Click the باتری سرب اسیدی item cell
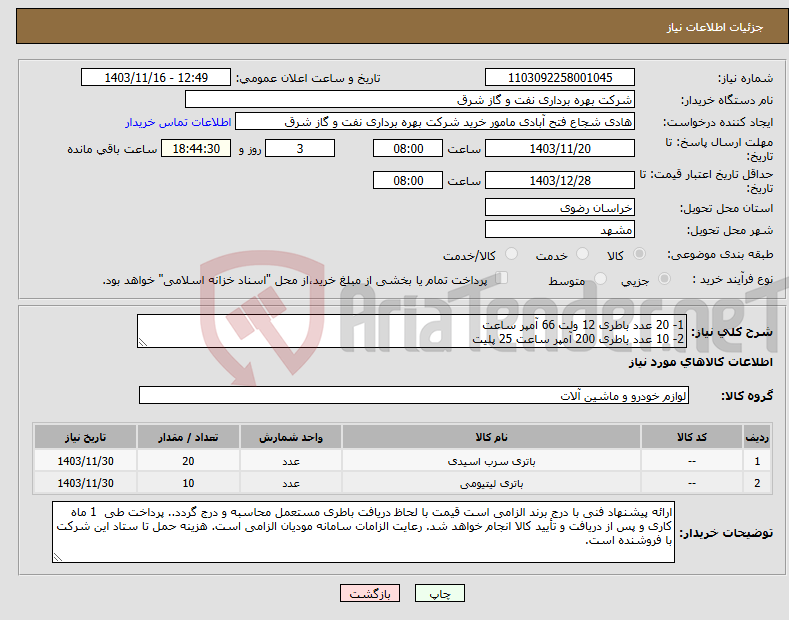 click(x=491, y=461)
